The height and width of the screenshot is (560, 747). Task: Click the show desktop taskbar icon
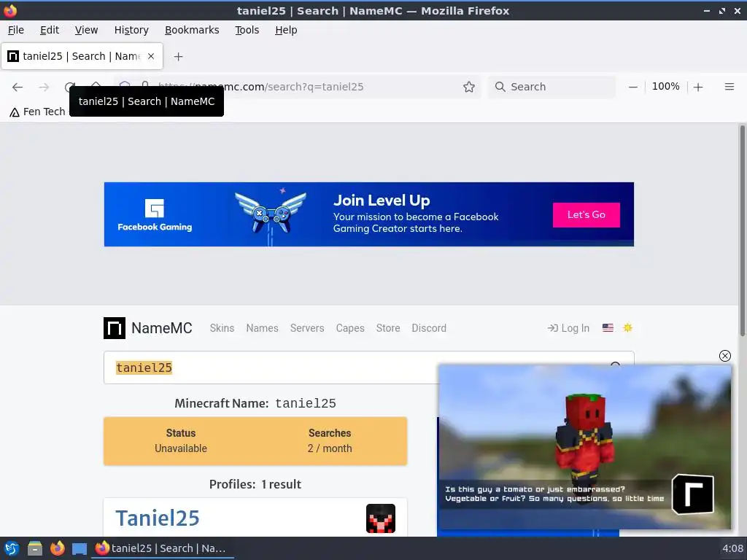[80, 549]
